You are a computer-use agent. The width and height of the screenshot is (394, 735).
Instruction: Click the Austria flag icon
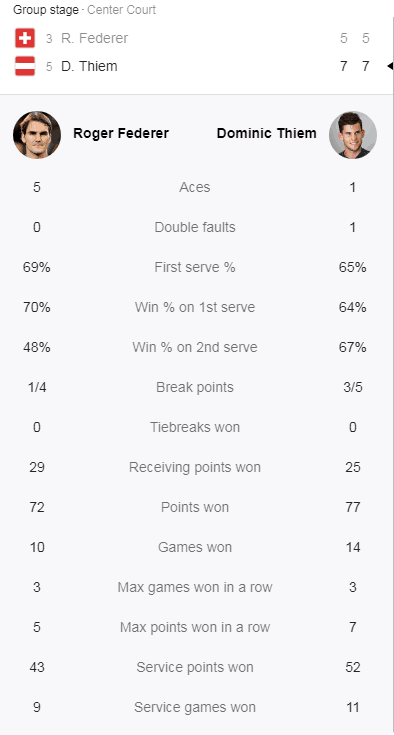click(25, 66)
